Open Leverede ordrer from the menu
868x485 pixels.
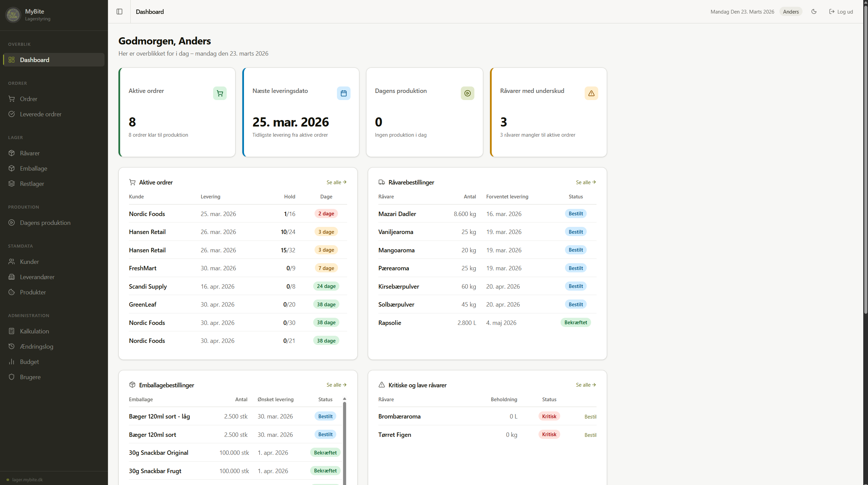(x=40, y=114)
